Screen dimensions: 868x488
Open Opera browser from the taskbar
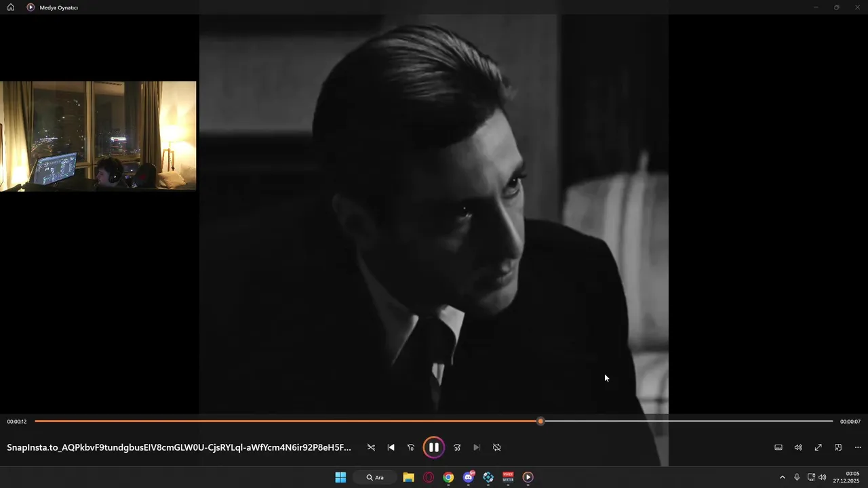click(x=429, y=477)
